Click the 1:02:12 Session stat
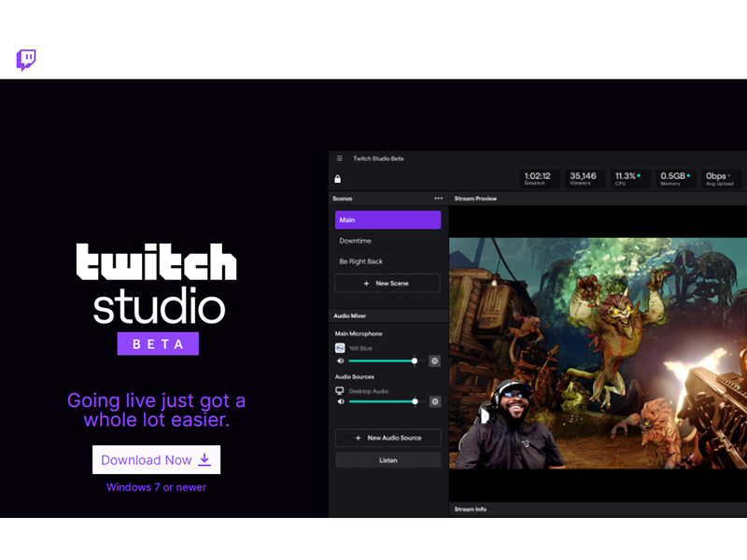The image size is (747, 560). tap(538, 178)
